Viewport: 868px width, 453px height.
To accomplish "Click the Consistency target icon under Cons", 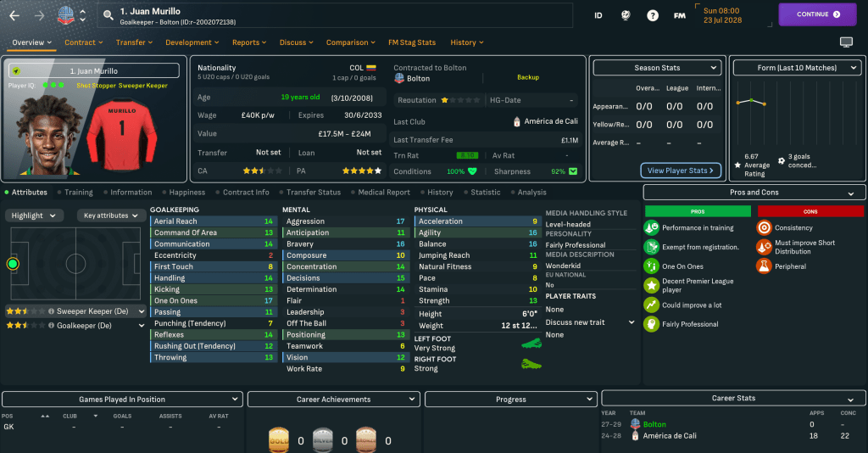I will pos(765,227).
